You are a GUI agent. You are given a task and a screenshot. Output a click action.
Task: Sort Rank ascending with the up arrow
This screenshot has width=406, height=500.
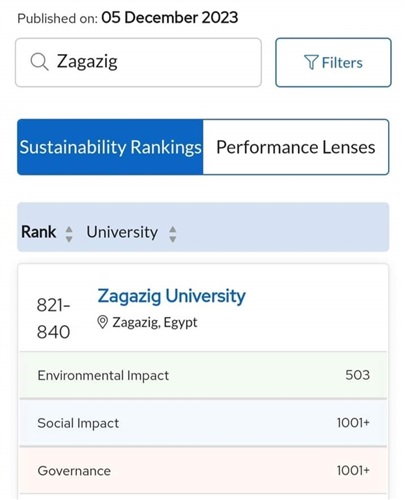coord(69,229)
